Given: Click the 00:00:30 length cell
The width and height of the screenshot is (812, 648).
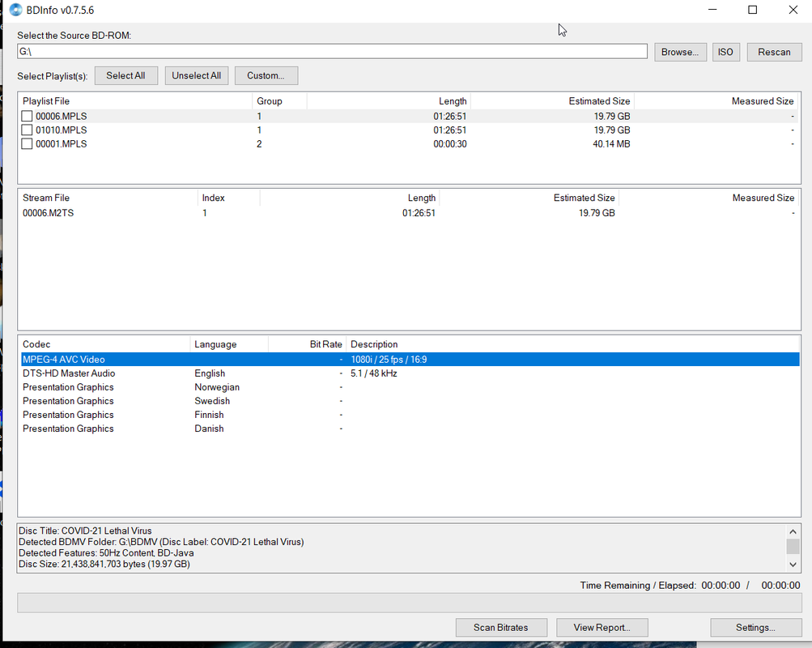Looking at the screenshot, I should pos(450,144).
